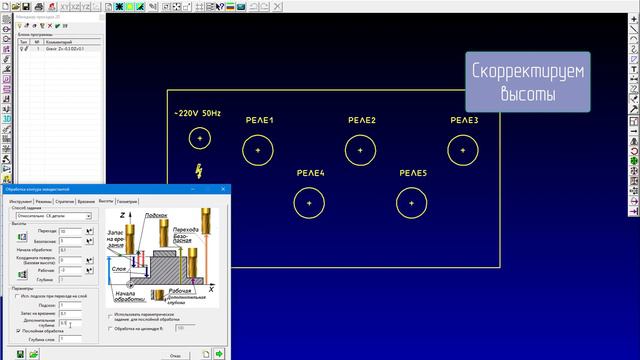Click the ~220V 50Hz label on drawing
The image size is (640, 360).
[198, 113]
